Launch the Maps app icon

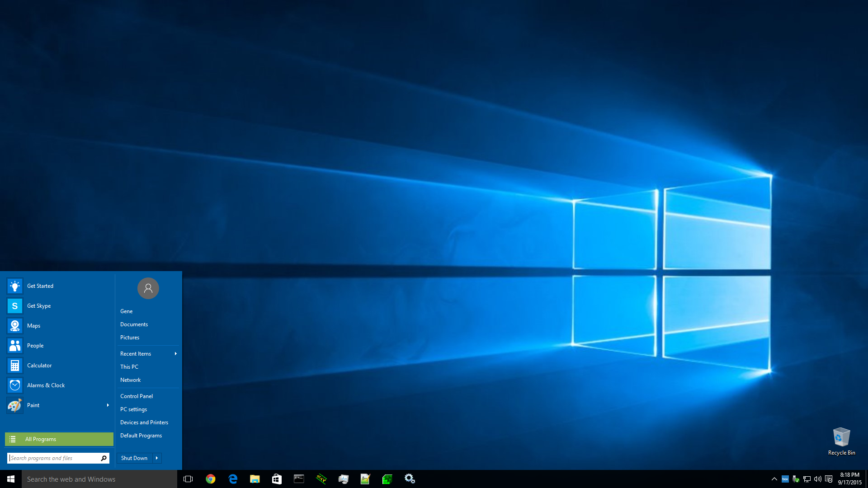[15, 326]
